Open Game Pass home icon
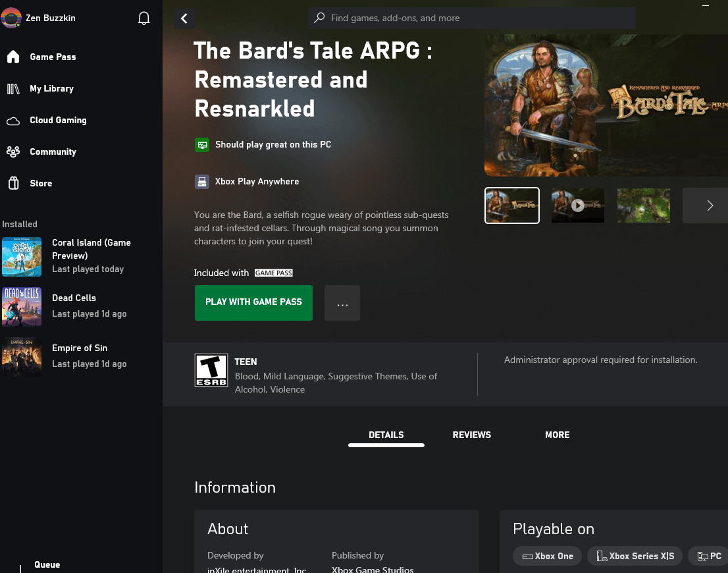 (13, 57)
